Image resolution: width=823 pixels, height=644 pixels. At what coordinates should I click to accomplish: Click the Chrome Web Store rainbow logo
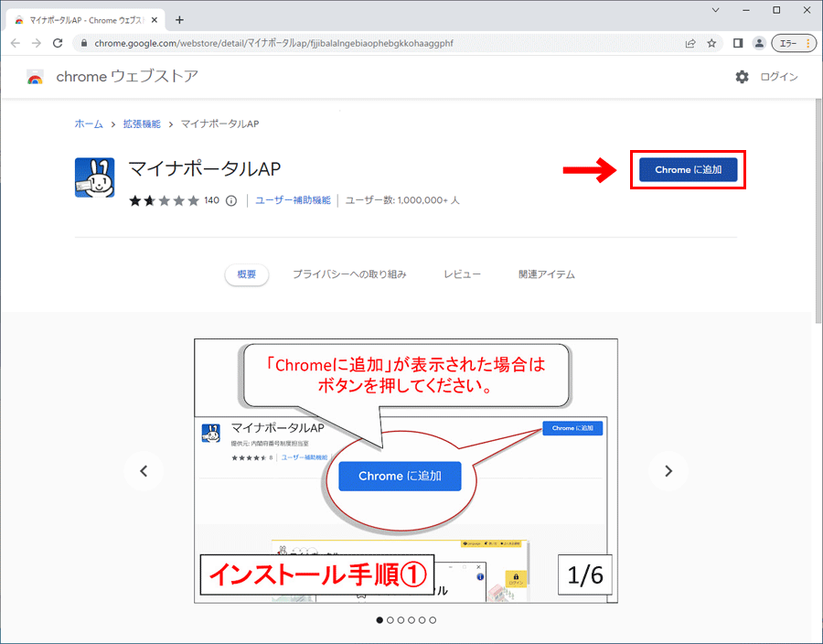click(35, 77)
